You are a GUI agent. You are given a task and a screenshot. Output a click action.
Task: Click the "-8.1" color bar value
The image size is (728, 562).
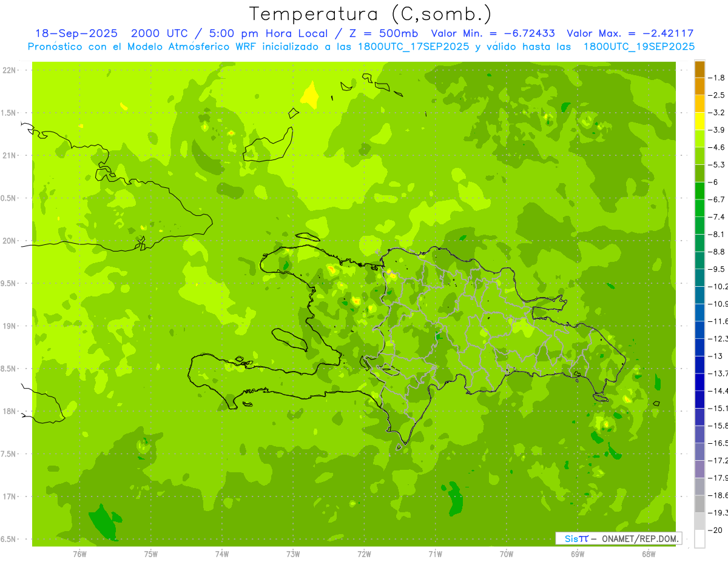[x=717, y=234]
